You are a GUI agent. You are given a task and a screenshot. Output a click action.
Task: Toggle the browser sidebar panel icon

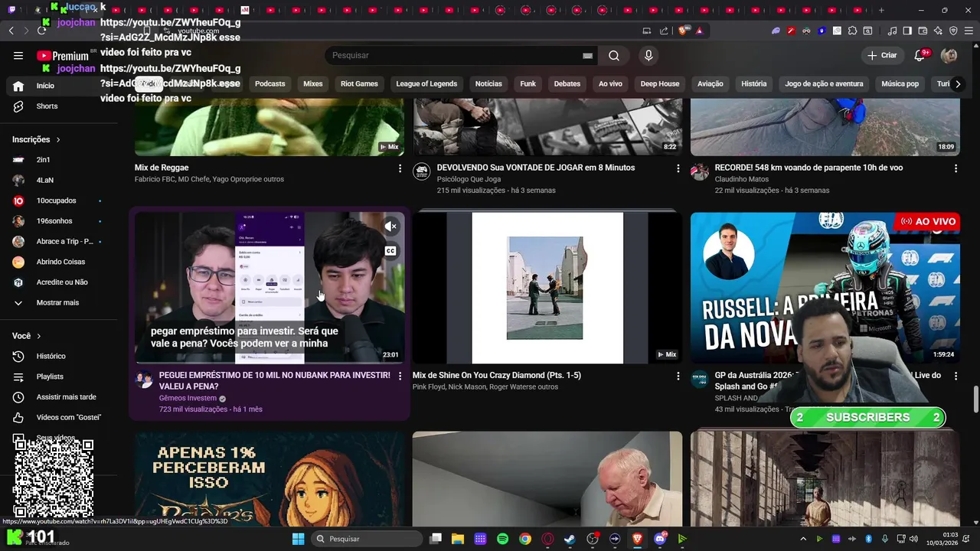pyautogui.click(x=907, y=31)
